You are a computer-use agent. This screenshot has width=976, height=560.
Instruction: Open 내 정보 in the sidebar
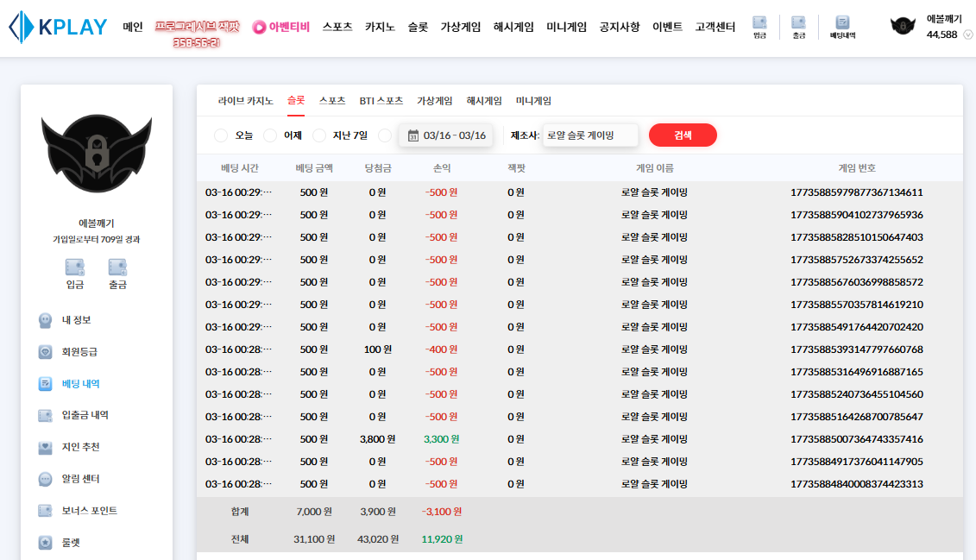pos(76,320)
